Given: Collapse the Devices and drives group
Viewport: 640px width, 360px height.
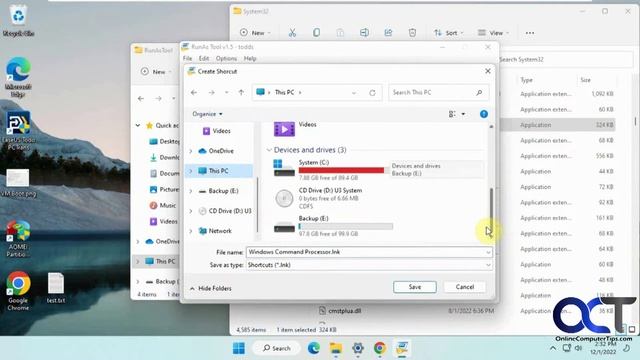Looking at the screenshot, I should (x=269, y=150).
